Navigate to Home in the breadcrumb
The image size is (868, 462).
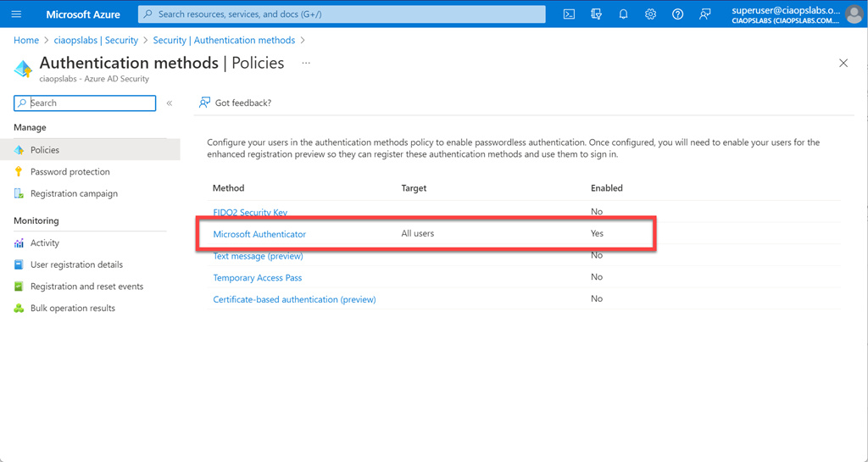click(26, 41)
